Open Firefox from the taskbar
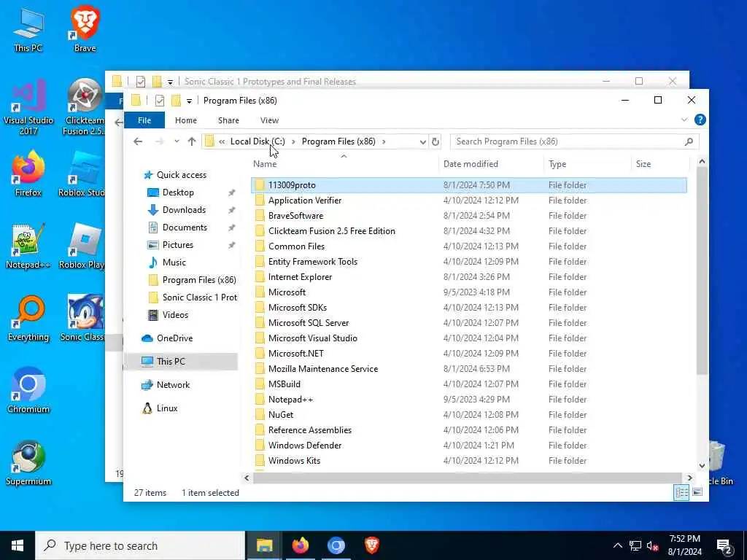 (x=300, y=545)
